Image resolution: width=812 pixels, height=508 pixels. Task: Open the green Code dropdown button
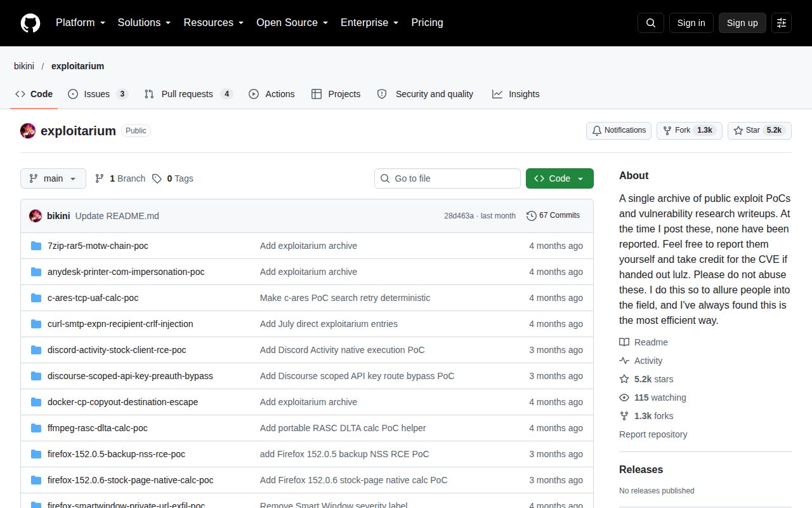coord(560,178)
